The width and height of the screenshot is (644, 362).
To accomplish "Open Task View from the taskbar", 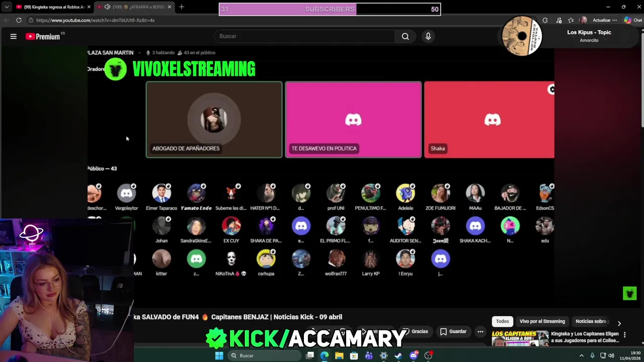I will point(310,355).
